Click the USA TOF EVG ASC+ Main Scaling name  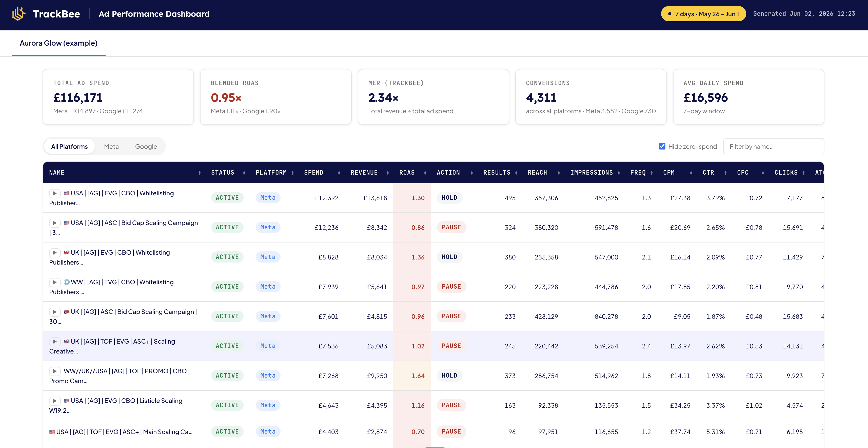[121, 432]
